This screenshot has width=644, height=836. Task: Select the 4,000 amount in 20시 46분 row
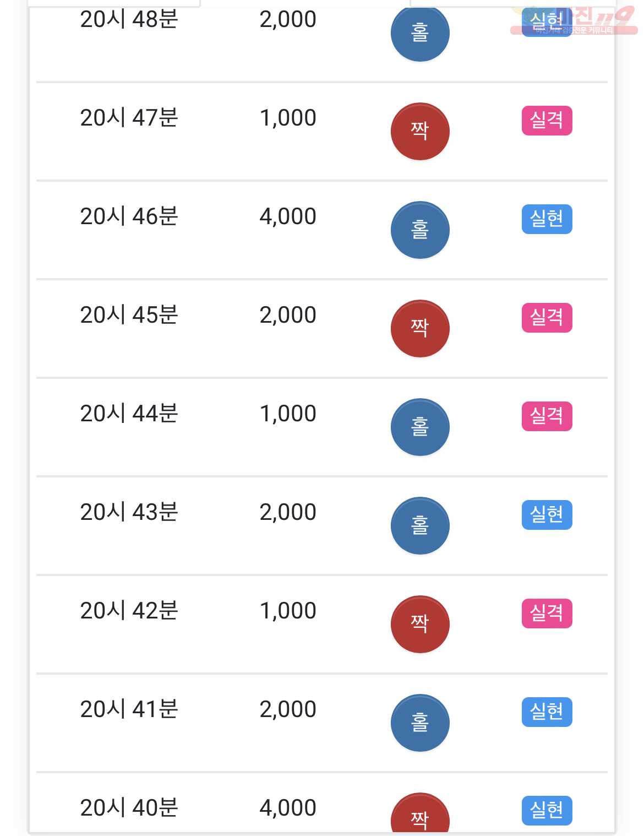288,216
